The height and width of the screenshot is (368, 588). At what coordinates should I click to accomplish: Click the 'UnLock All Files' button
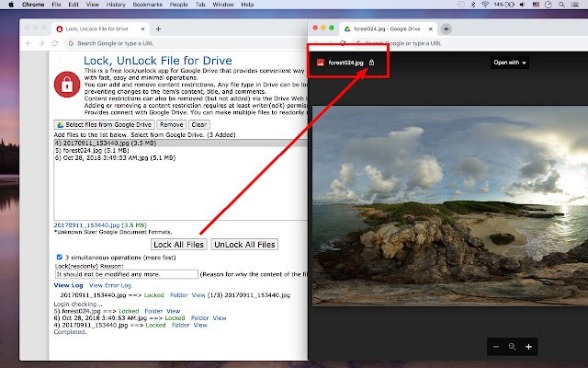(x=244, y=245)
